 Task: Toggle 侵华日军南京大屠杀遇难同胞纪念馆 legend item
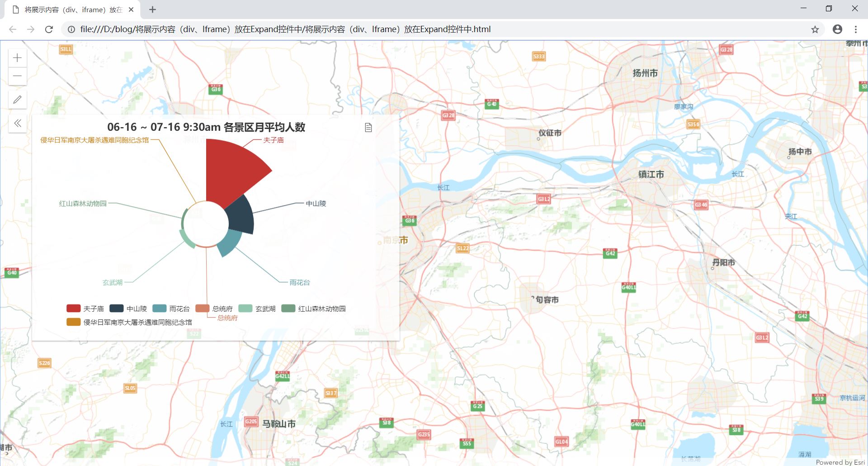(x=129, y=322)
